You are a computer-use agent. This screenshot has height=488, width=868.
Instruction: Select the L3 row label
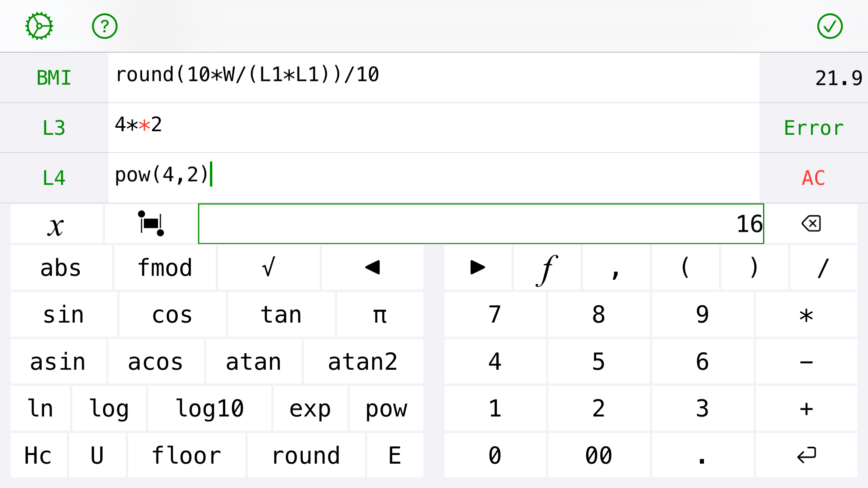(54, 128)
